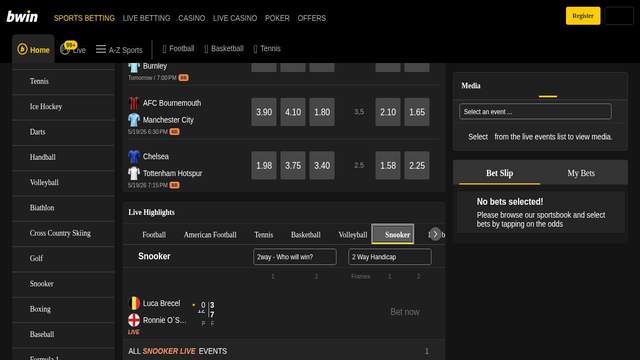
Task: Switch Live Highlights to Football tab
Action: [x=154, y=235]
